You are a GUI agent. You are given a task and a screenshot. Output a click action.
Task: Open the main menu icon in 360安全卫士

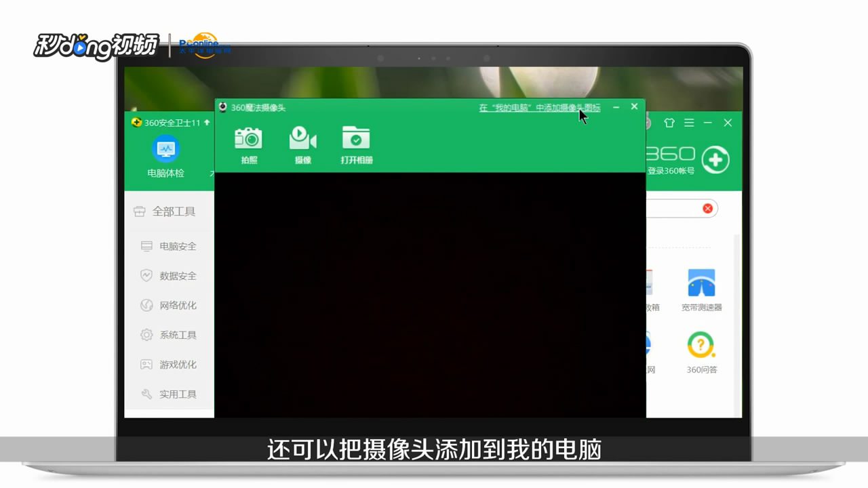coord(689,123)
